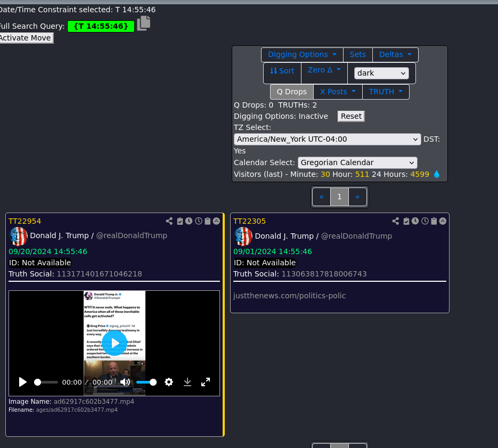Click the solid clock icon on TT22954

tap(189, 221)
